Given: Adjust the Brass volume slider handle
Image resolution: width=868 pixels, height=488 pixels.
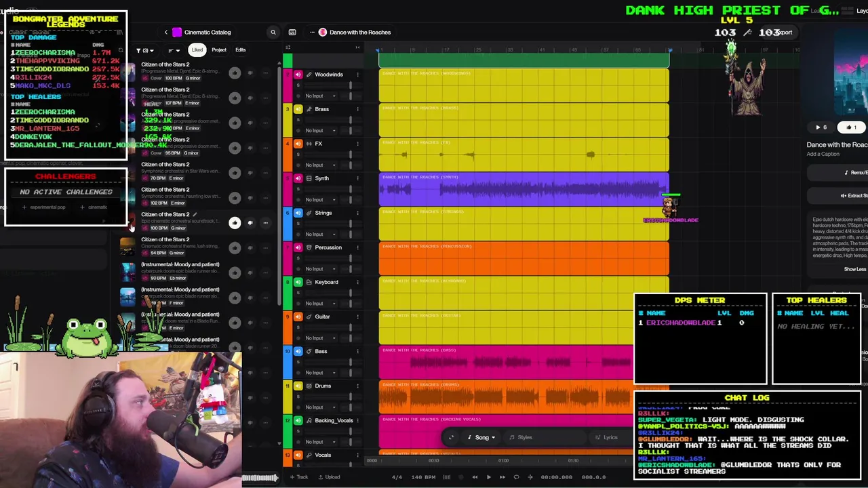Looking at the screenshot, I should coord(351,120).
